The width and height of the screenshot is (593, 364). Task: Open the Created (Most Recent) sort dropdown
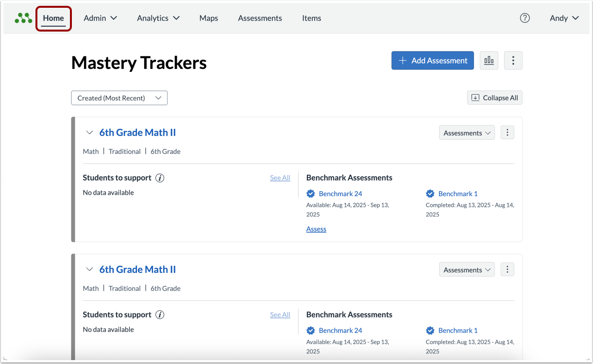coord(119,98)
